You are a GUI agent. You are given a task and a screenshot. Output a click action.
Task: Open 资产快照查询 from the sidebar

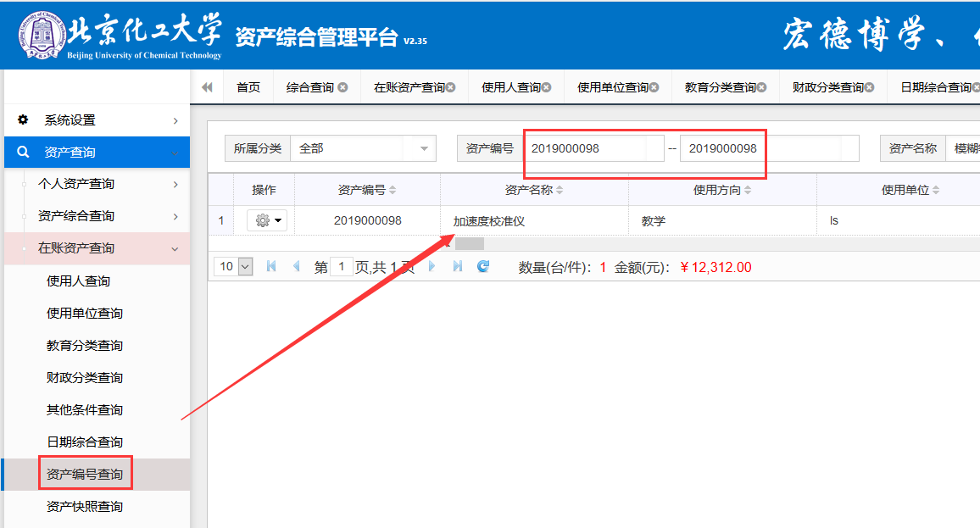pyautogui.click(x=85, y=507)
